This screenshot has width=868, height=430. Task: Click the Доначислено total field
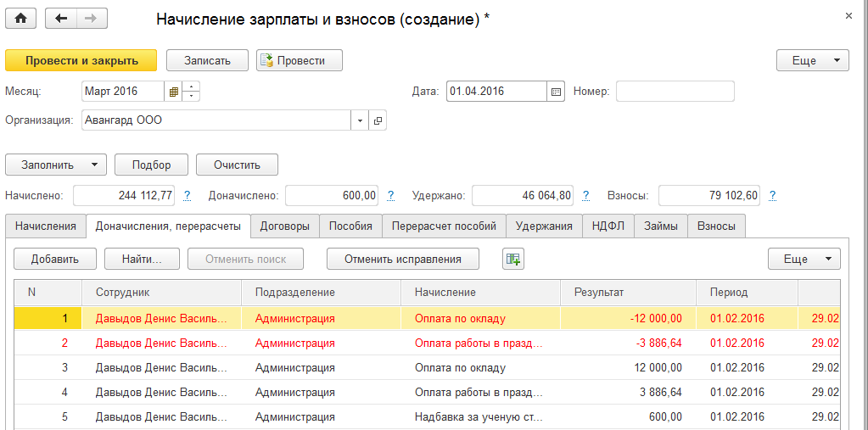tap(332, 195)
